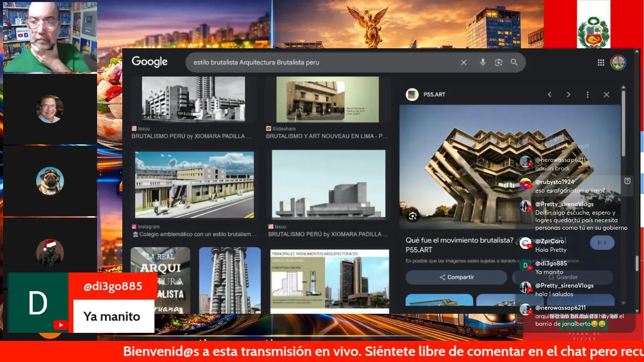Click the magnifier search icon
Viewport: 644px width, 362px height.
(514, 62)
